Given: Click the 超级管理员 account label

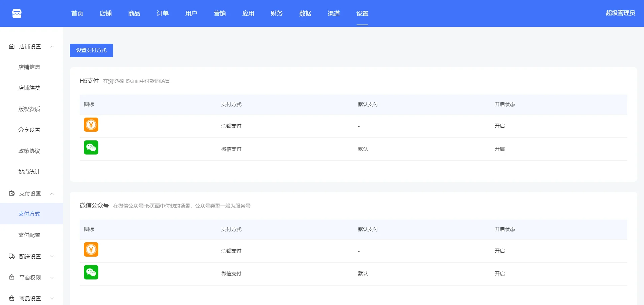Looking at the screenshot, I should coord(620,13).
